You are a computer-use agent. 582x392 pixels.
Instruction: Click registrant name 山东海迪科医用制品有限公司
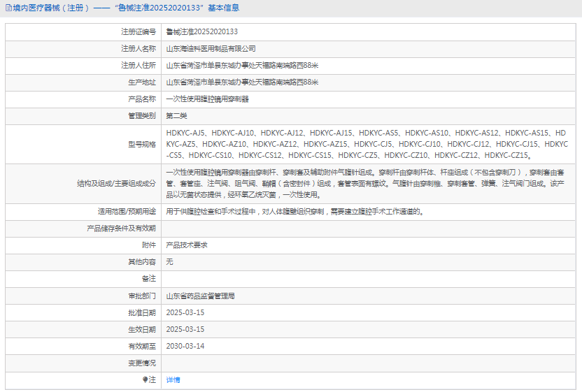pos(211,49)
